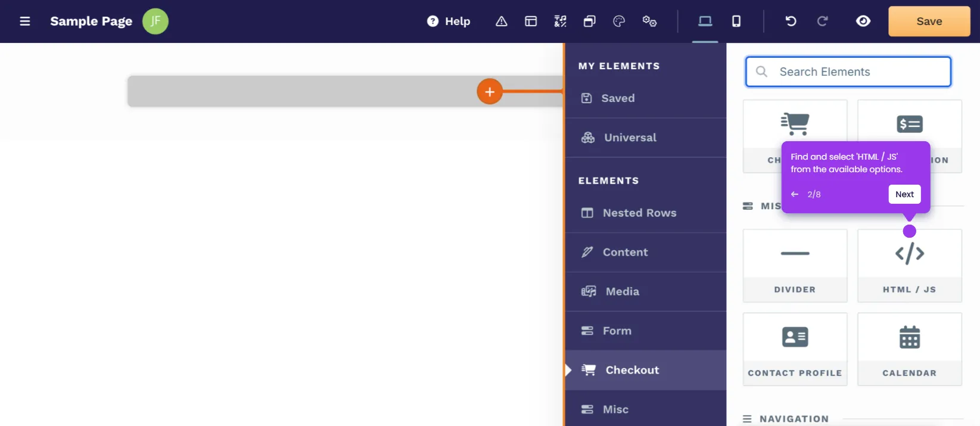The width and height of the screenshot is (980, 426).
Task: Open the popups layers icon
Action: click(590, 21)
